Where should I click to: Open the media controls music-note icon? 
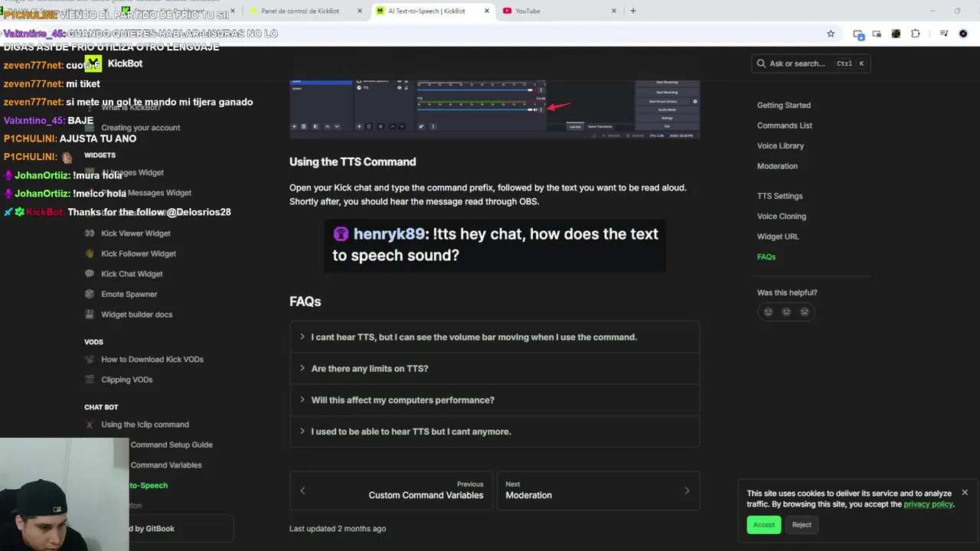tap(943, 34)
